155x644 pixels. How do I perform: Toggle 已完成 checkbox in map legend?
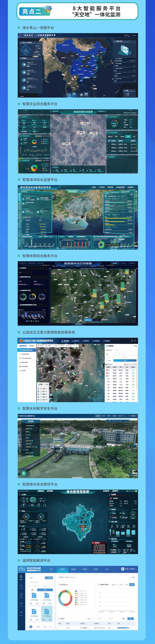point(38,400)
